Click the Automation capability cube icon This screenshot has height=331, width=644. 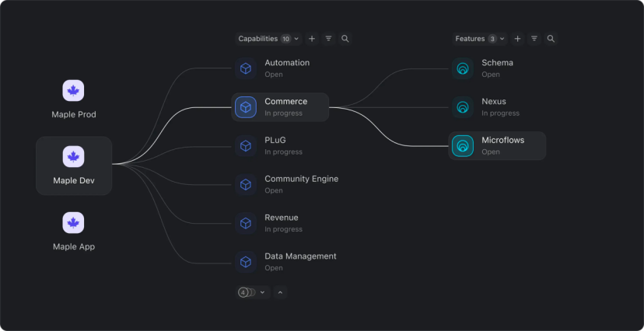pyautogui.click(x=246, y=68)
